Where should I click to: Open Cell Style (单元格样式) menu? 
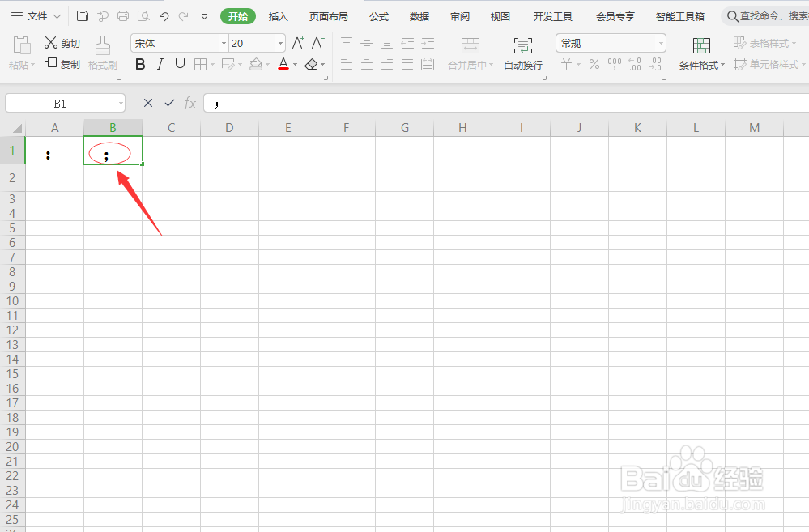[770, 65]
